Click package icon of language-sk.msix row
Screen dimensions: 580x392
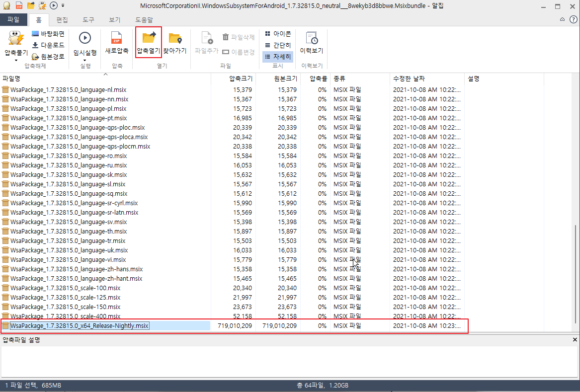click(5, 175)
